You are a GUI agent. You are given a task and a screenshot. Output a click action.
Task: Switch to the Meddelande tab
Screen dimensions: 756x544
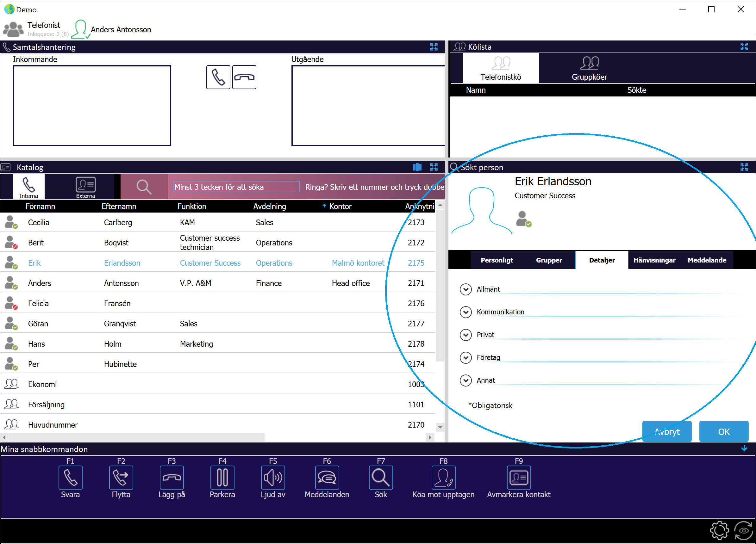tap(707, 260)
